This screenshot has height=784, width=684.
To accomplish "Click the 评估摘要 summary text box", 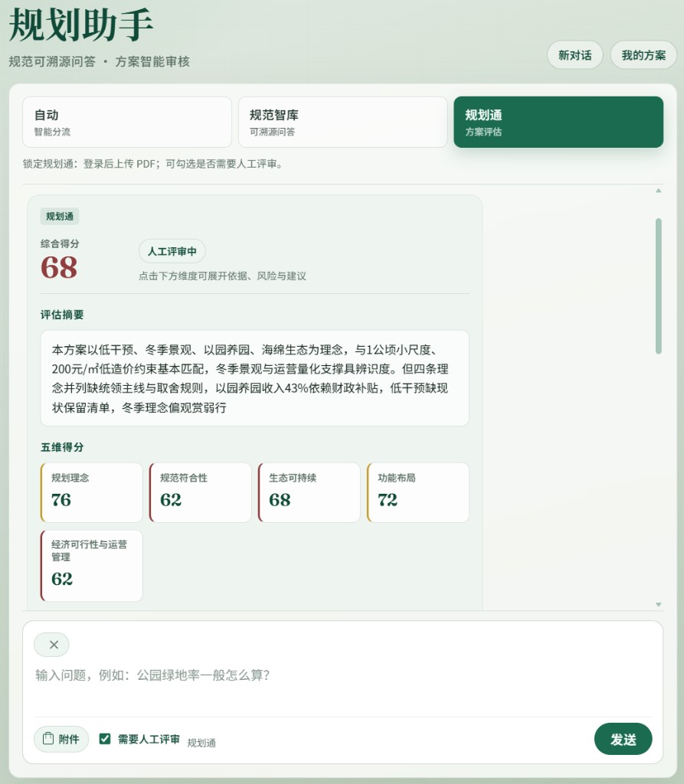I will point(255,378).
